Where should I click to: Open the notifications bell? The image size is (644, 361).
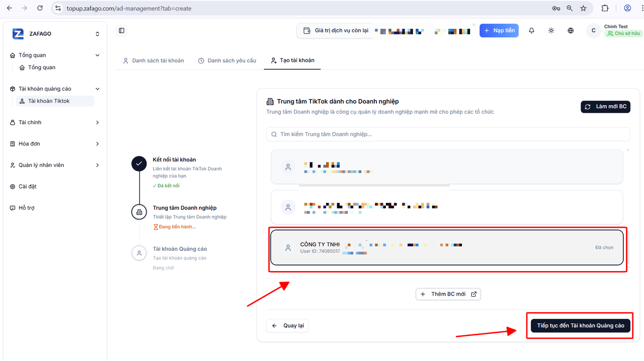(x=531, y=31)
